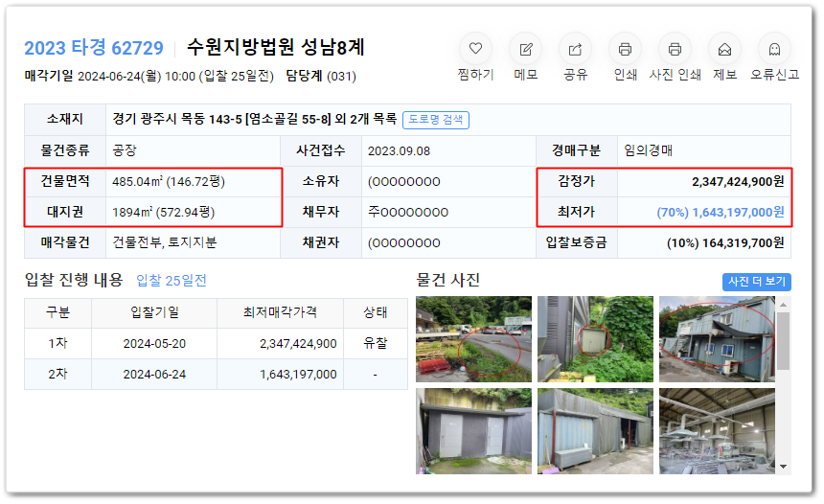Click the 2,347,424,900 price in 1차 row
Image resolution: width=824 pixels, height=504 pixels.
(x=298, y=344)
